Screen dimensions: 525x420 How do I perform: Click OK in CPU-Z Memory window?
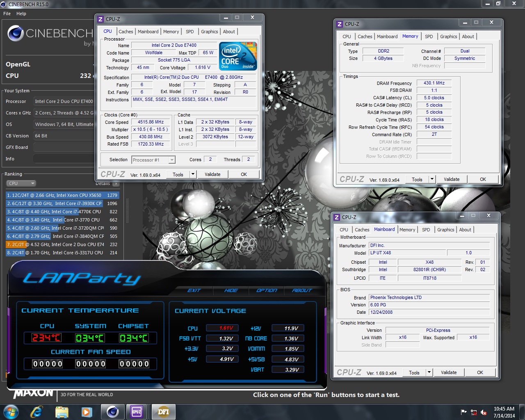(483, 179)
